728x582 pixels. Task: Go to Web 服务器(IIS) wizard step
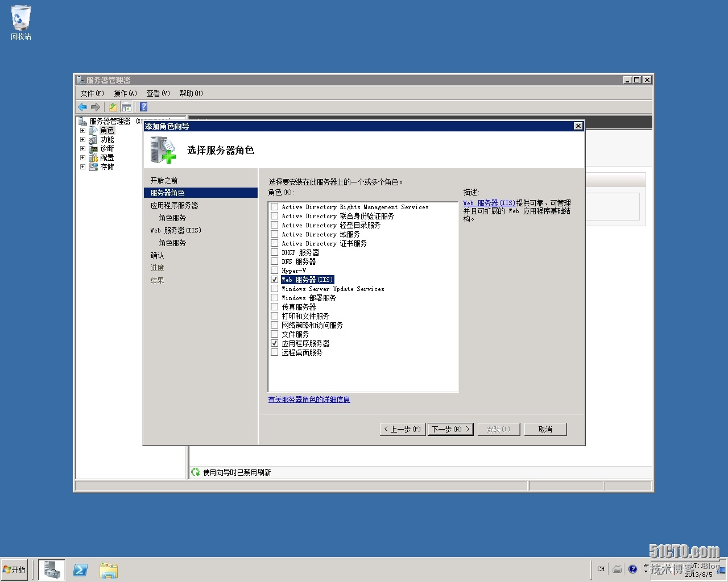tap(176, 230)
